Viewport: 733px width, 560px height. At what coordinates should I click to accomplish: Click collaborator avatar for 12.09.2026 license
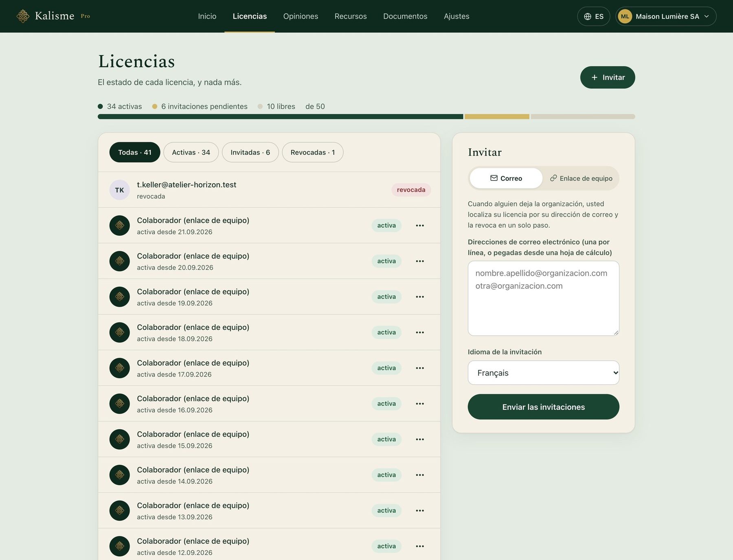[x=119, y=546]
